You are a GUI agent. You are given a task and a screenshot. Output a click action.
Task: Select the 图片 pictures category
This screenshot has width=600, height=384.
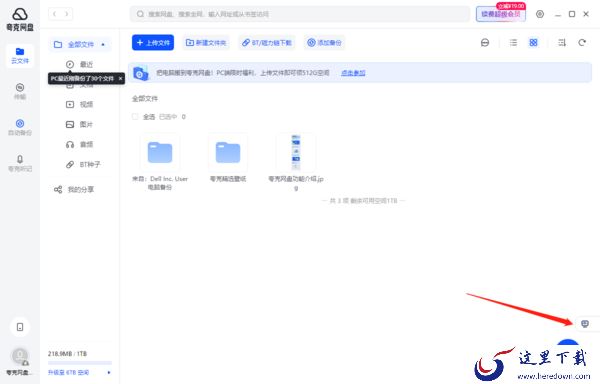tap(80, 124)
